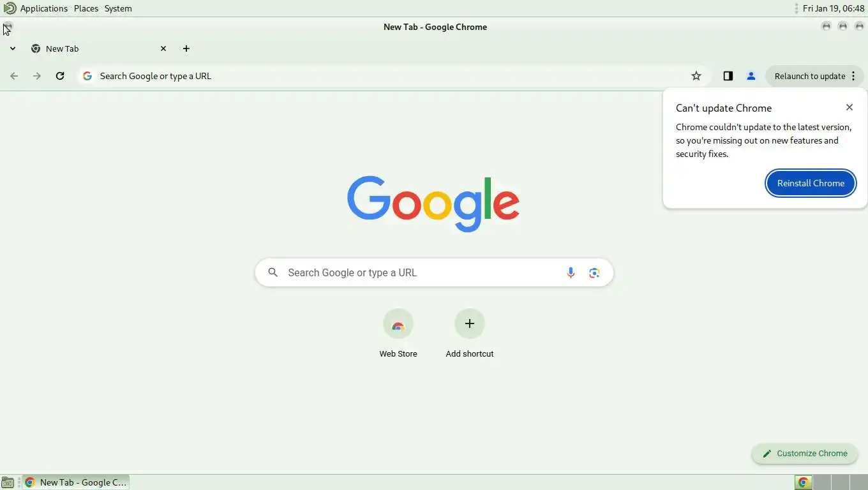
Task: Search by image with Google Lens icon
Action: (x=594, y=272)
